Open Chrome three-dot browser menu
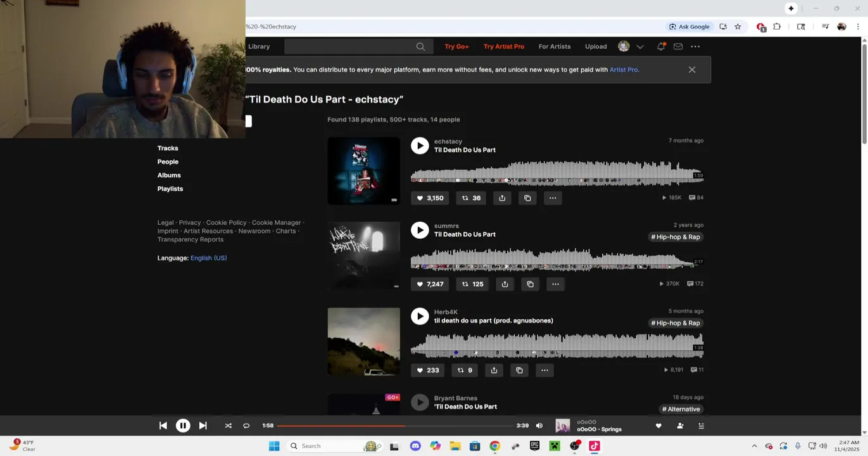The height and width of the screenshot is (456, 868). click(x=858, y=27)
